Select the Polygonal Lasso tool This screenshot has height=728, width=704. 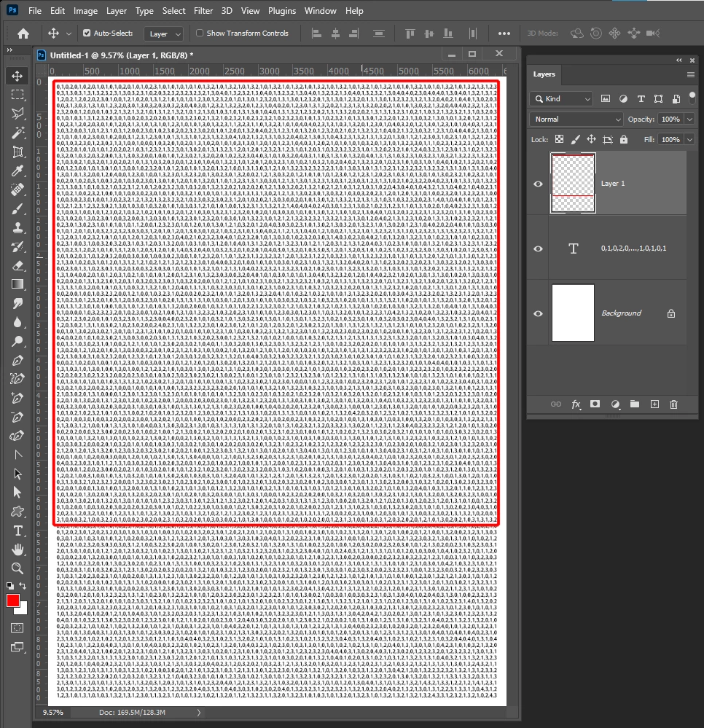(x=17, y=114)
